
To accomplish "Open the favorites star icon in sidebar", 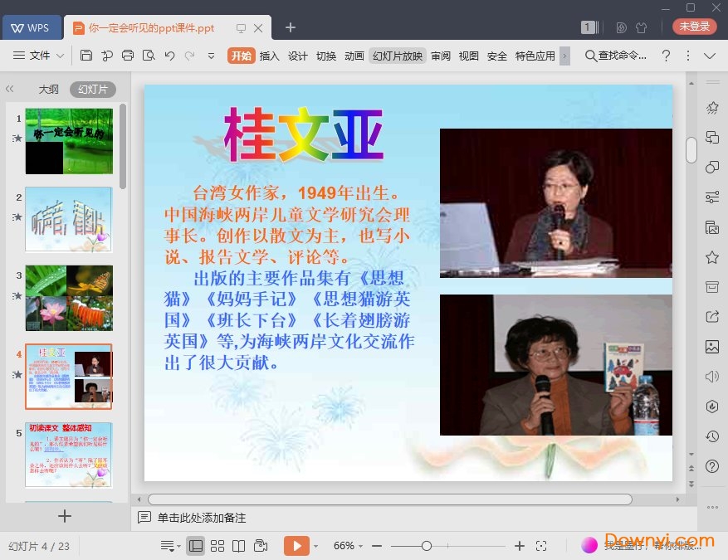I will [712, 257].
